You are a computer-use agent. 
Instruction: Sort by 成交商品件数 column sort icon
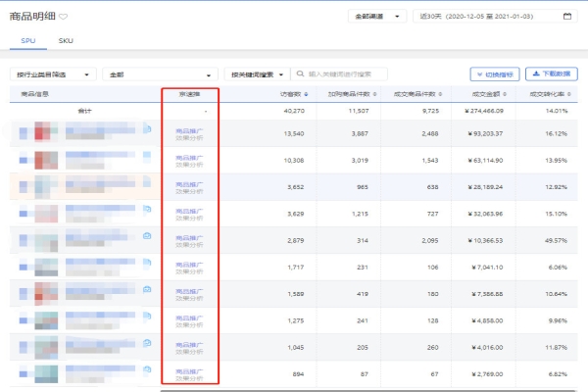[441, 94]
